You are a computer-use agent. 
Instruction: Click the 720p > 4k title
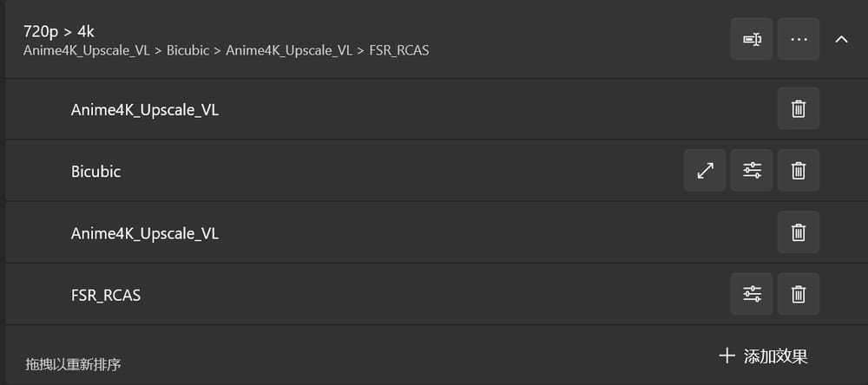58,31
